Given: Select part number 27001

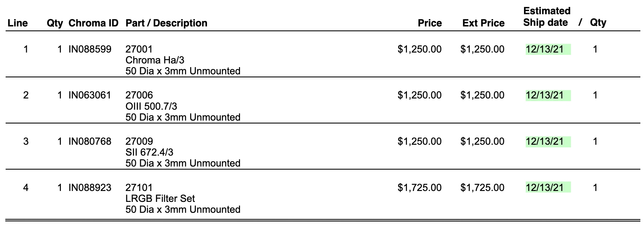Looking at the screenshot, I should tap(139, 49).
